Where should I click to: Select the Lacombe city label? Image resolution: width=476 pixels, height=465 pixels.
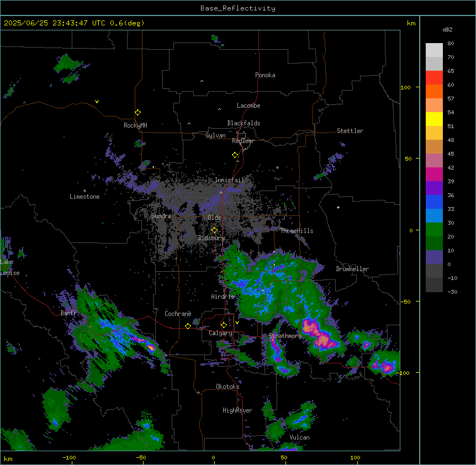pos(248,105)
